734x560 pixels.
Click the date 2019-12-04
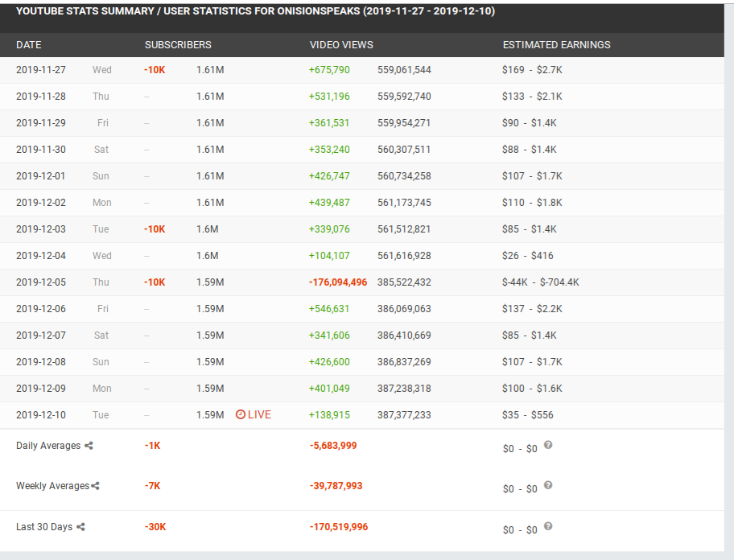pos(41,256)
